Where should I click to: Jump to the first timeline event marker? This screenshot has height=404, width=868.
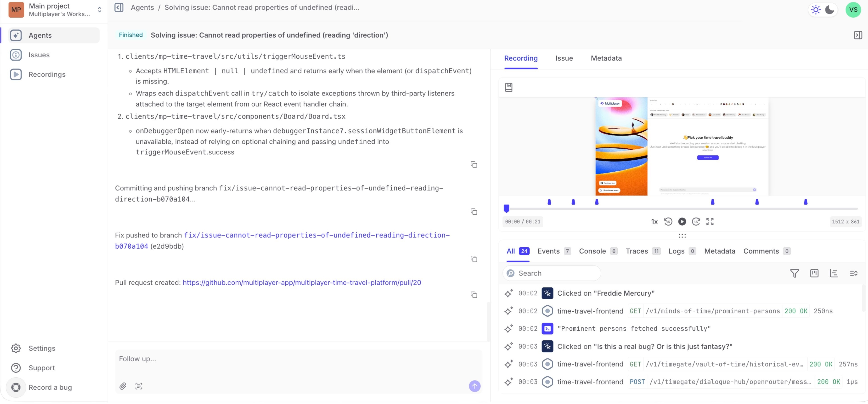549,202
